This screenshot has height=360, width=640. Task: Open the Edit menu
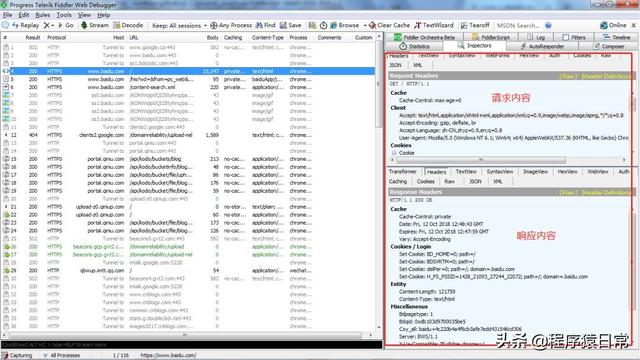click(x=24, y=15)
